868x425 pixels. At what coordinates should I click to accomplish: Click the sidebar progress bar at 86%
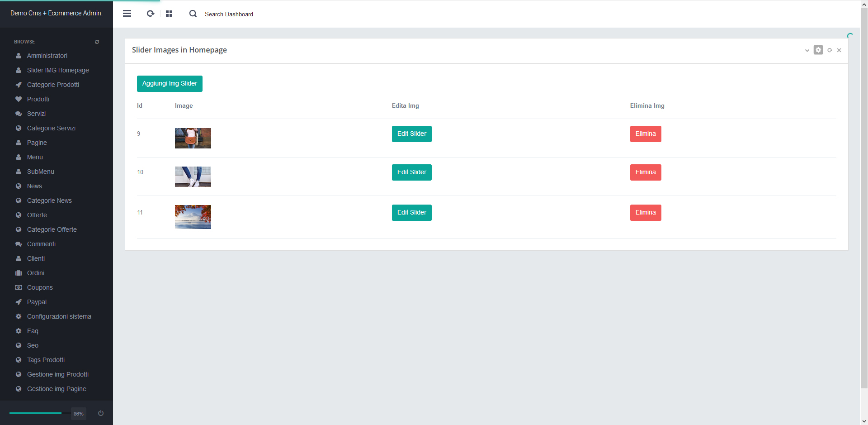pyautogui.click(x=36, y=413)
